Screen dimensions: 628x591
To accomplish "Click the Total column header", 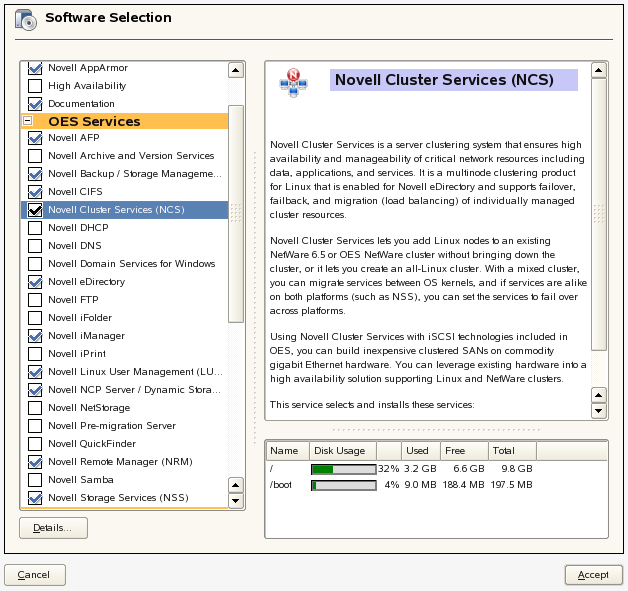I will click(512, 451).
